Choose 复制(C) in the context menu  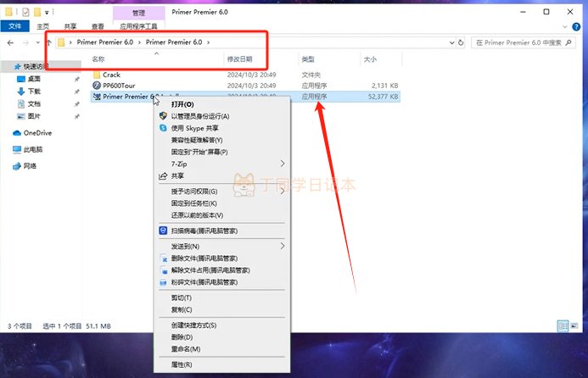(x=222, y=310)
